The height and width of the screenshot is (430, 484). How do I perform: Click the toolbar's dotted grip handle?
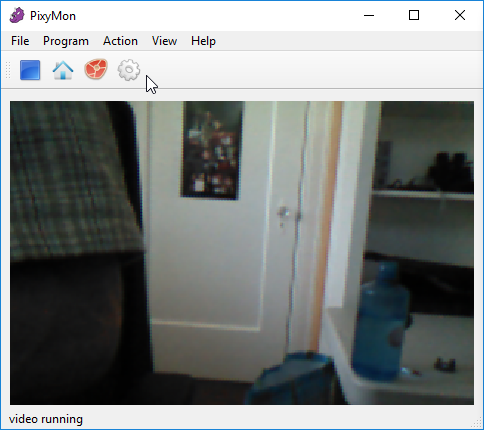click(x=8, y=70)
